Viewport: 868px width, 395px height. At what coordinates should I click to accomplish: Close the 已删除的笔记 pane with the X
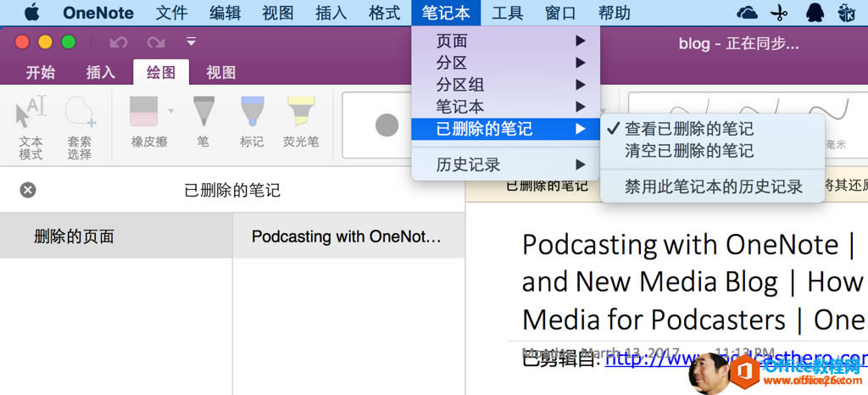(x=28, y=191)
